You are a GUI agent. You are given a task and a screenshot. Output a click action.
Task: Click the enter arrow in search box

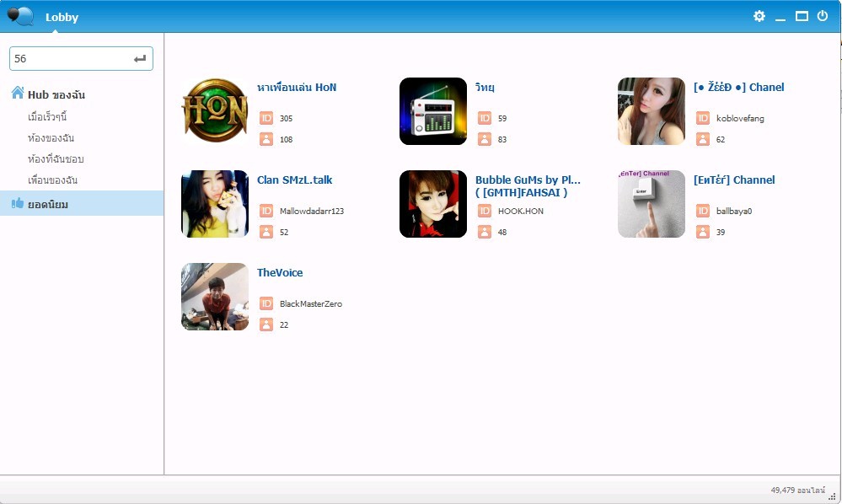(140, 58)
